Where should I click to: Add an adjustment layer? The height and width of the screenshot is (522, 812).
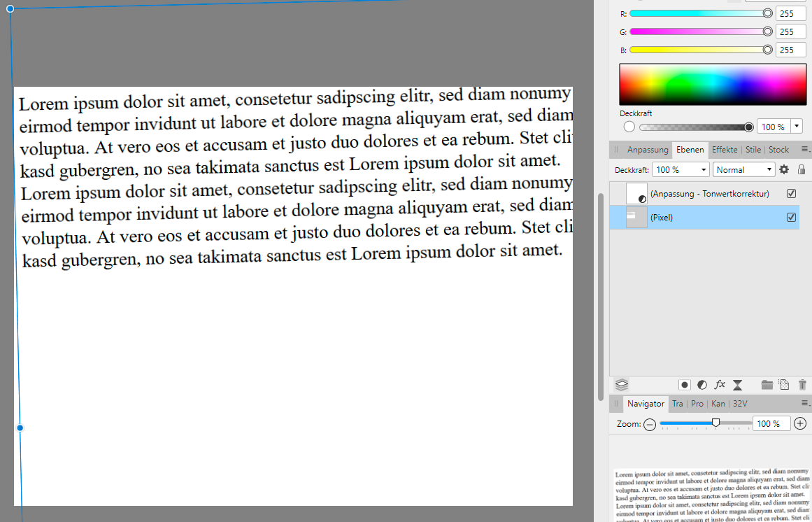pos(702,384)
